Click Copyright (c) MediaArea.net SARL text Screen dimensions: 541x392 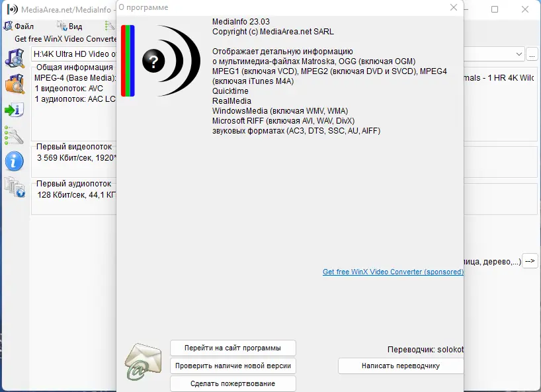click(273, 32)
